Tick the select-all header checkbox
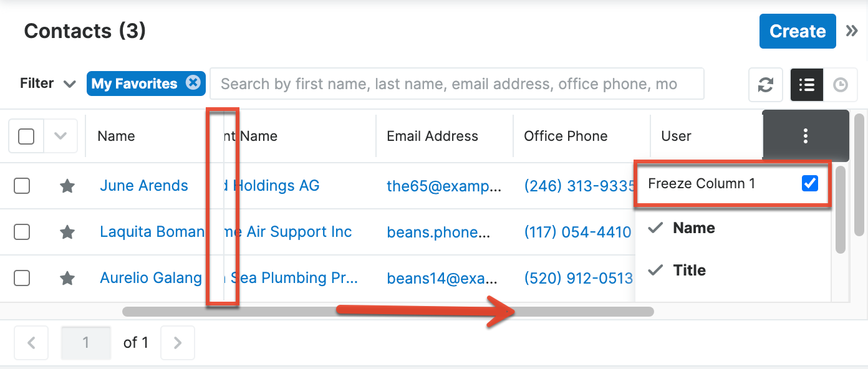The image size is (868, 369). (26, 136)
